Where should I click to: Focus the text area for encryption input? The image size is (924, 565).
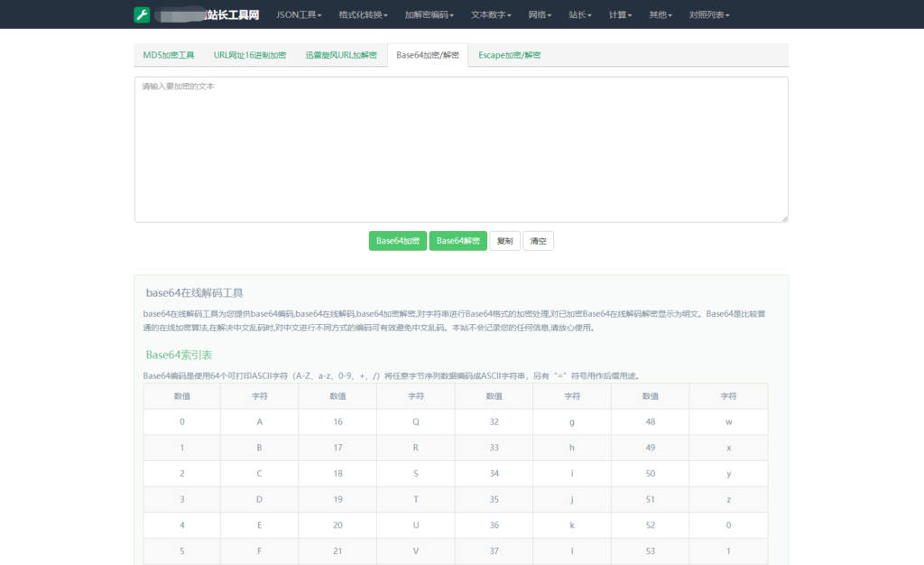[461, 149]
